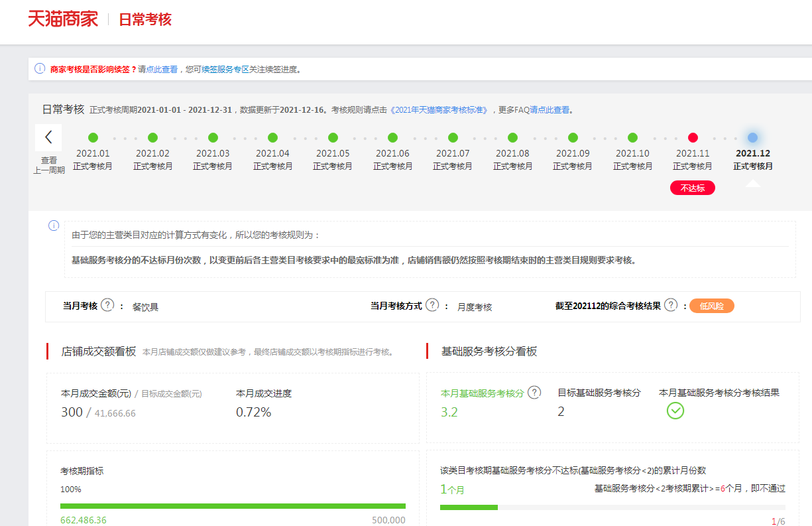The width and height of the screenshot is (812, 526).
Task: Click the 本月成交进度 label
Action: [264, 393]
